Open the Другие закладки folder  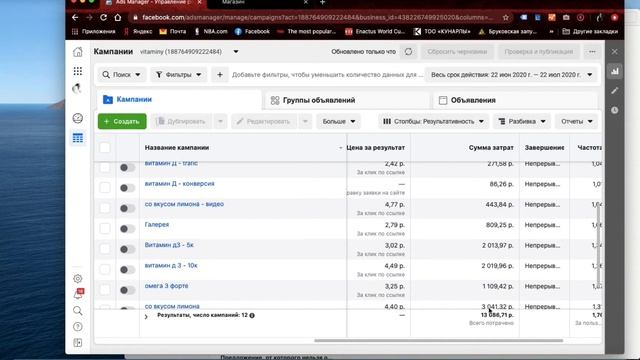tap(590, 31)
